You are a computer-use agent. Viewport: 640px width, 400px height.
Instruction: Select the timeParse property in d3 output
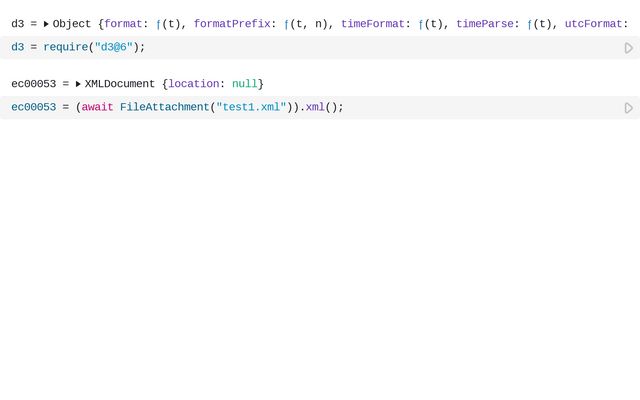[x=484, y=24]
